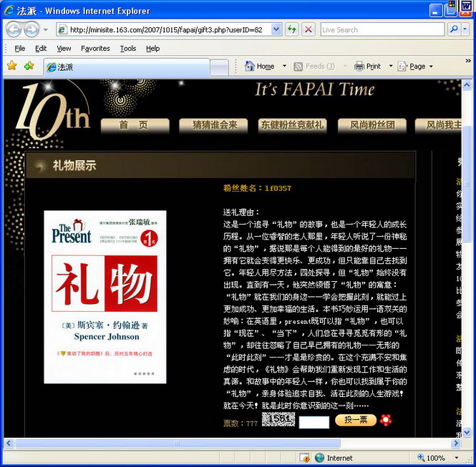Click the page scroll down arrow

click(x=467, y=432)
